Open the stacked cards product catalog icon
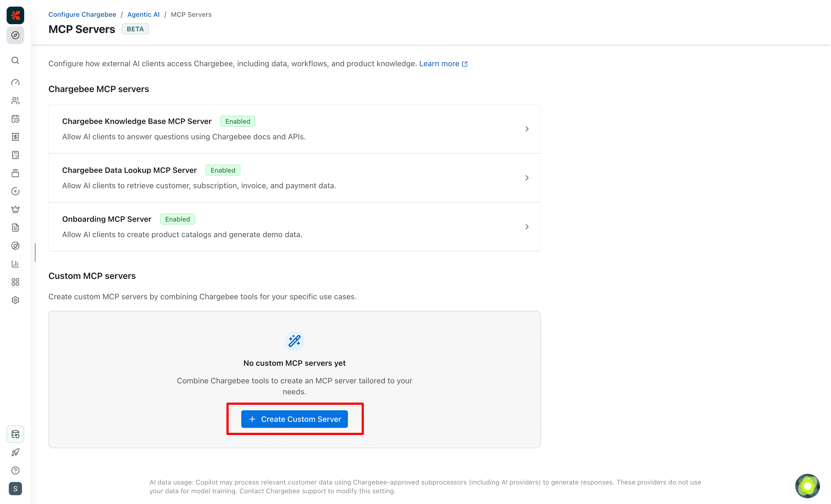 [x=15, y=173]
